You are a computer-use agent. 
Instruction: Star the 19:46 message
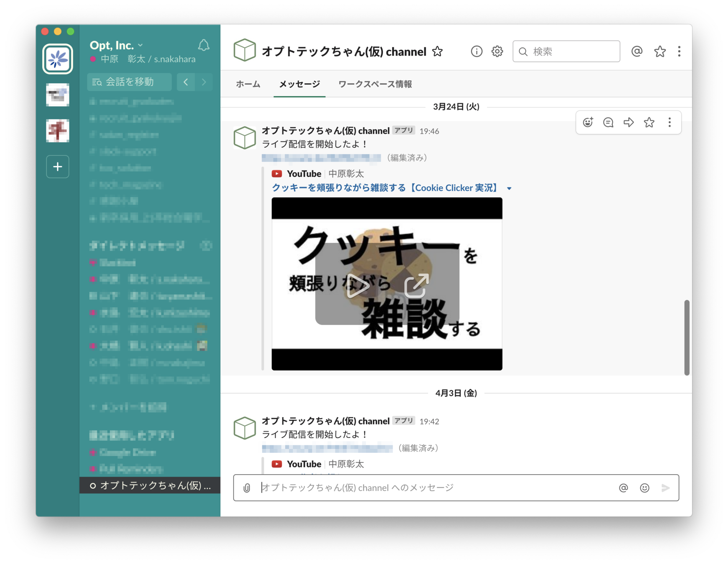point(649,122)
